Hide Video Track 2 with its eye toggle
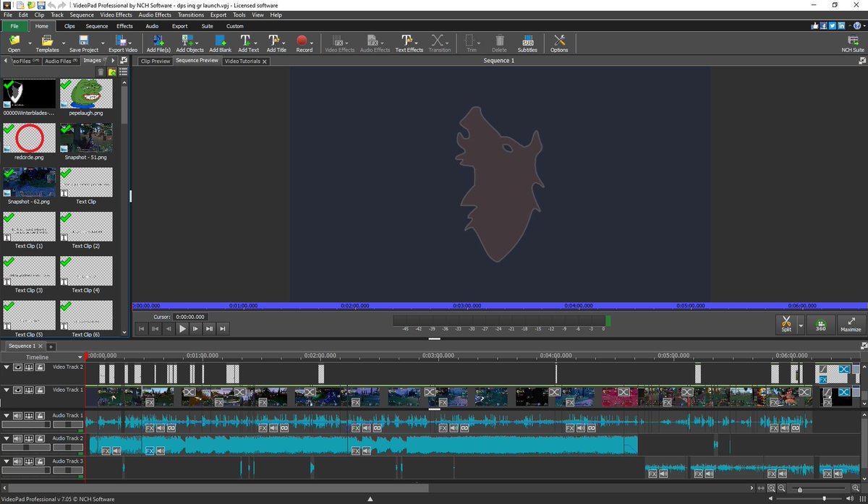 click(x=17, y=367)
